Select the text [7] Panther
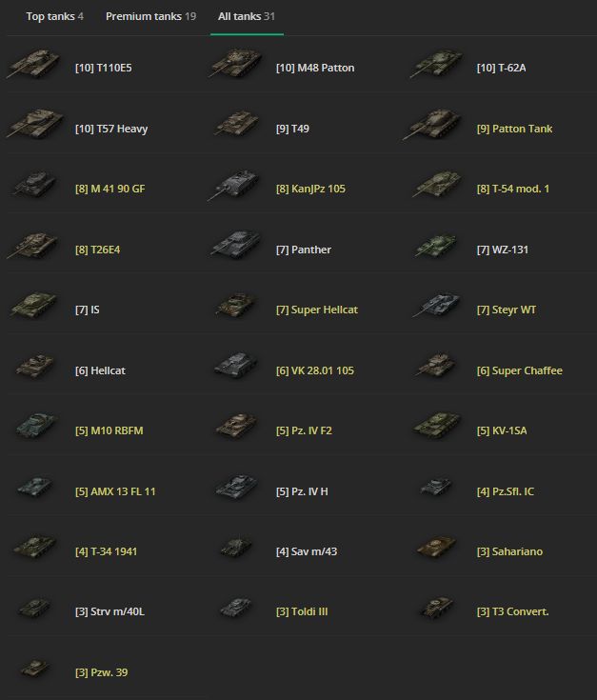 pos(304,250)
